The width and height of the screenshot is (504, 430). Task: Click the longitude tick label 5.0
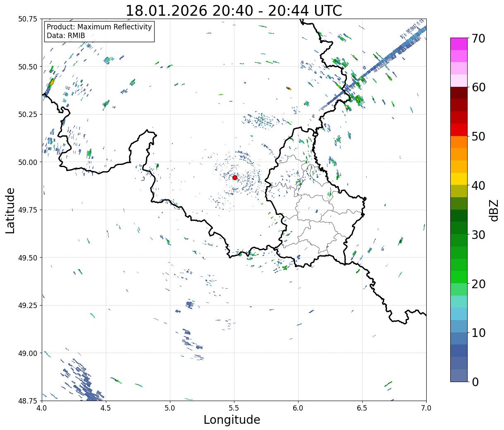(x=170, y=408)
